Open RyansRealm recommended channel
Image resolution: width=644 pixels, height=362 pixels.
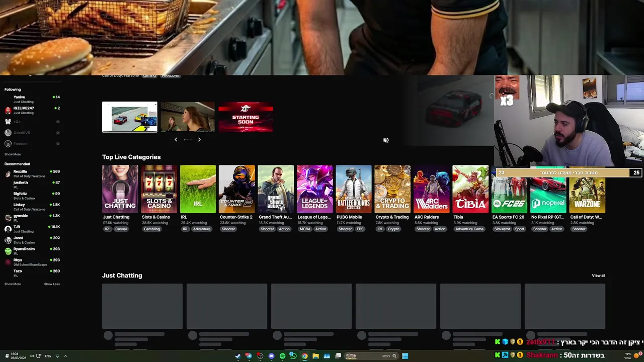32,251
